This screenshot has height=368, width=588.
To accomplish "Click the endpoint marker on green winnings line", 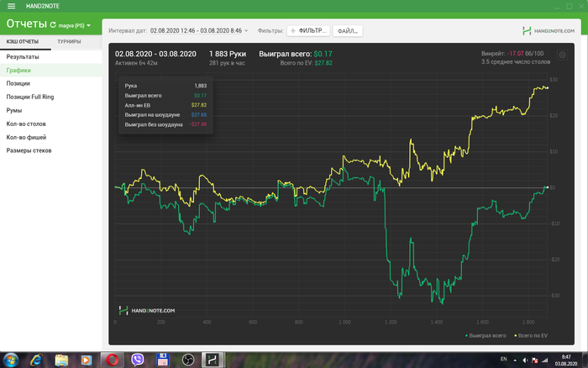I will [x=548, y=187].
